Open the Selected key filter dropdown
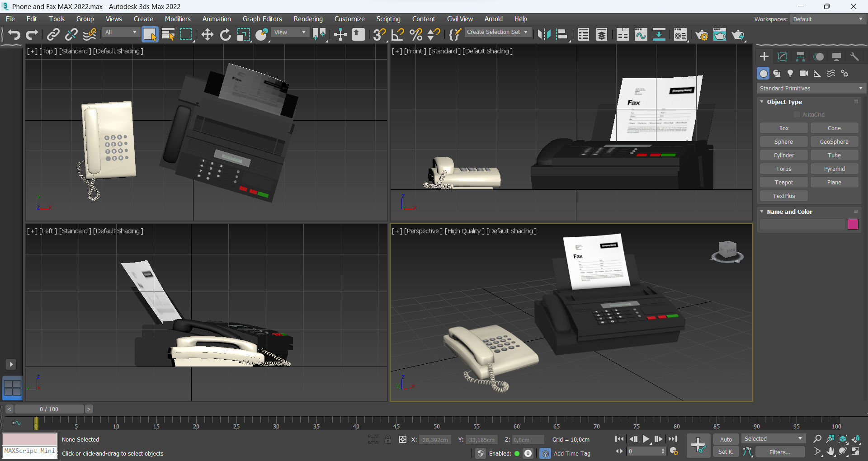The image size is (868, 461). tap(773, 439)
